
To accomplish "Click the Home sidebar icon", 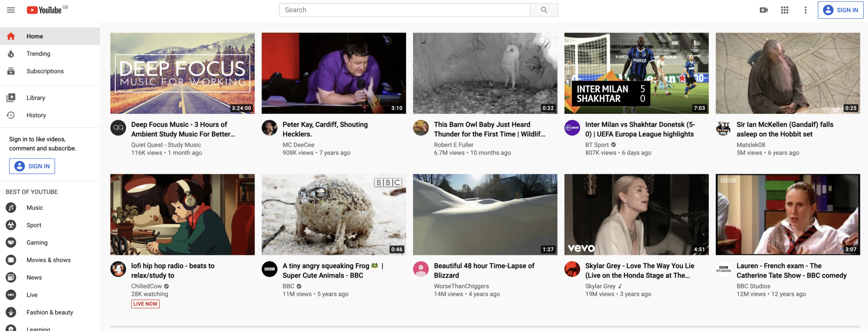I will [11, 36].
